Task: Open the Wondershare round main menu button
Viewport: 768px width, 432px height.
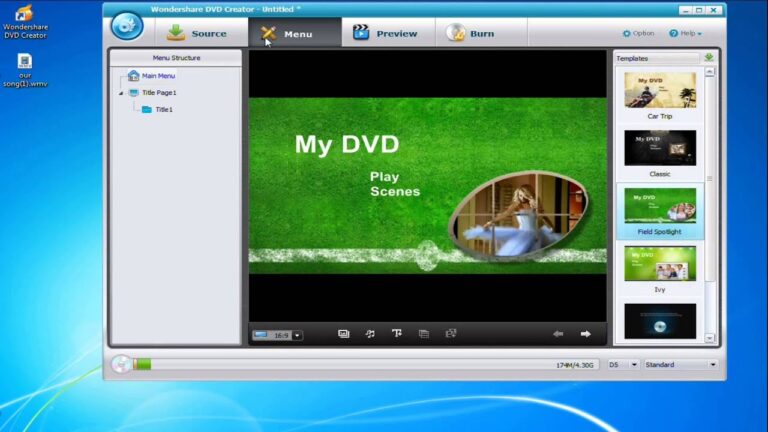Action: click(127, 26)
